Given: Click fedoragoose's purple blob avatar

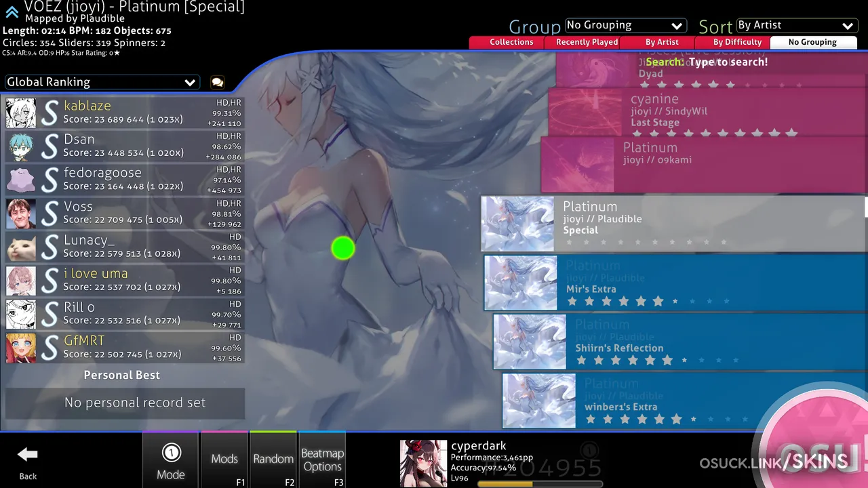Looking at the screenshot, I should [21, 180].
